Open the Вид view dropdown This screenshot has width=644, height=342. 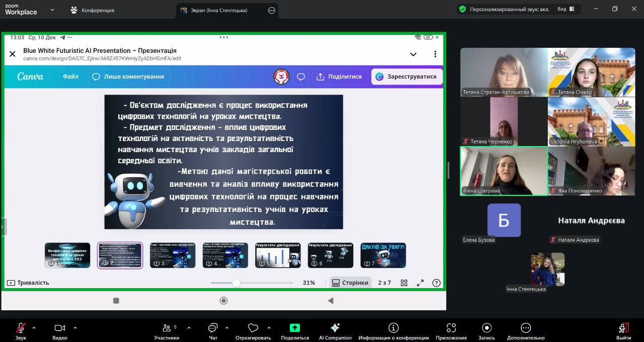[566, 9]
